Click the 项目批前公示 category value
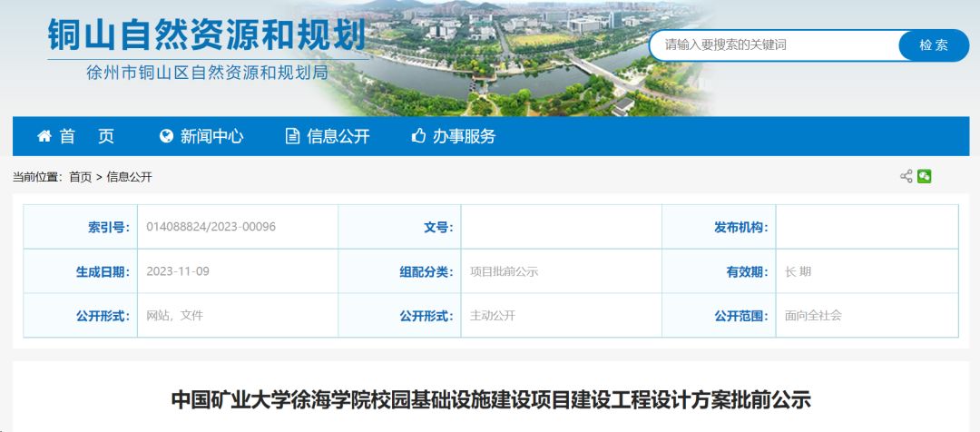Viewport: 980px width, 432px height. pyautogui.click(x=504, y=271)
